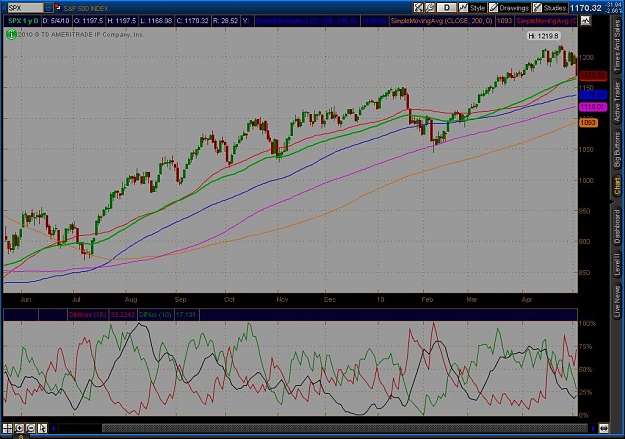625x439 pixels.
Task: Click the SPX 1 y D chart label
Action: [23, 21]
